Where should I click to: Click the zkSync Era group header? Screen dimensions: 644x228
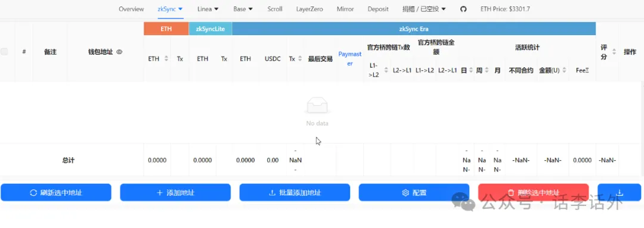coord(414,29)
